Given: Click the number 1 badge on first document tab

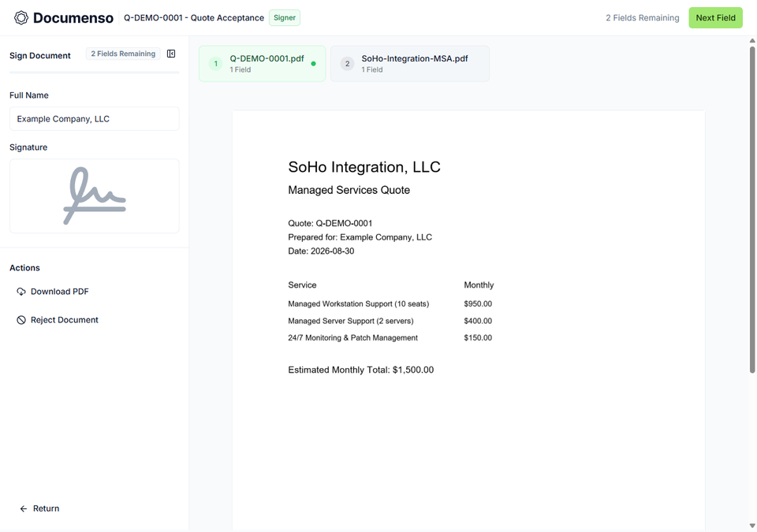Looking at the screenshot, I should (x=216, y=64).
